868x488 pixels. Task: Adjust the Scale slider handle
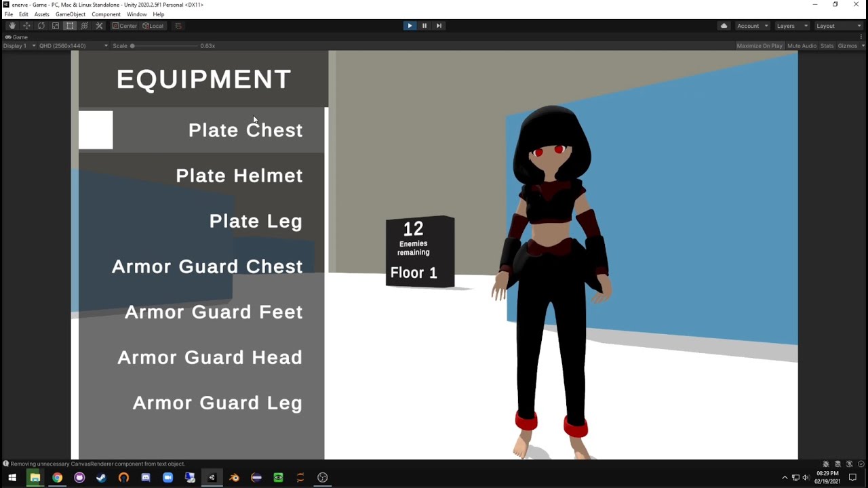tap(132, 46)
